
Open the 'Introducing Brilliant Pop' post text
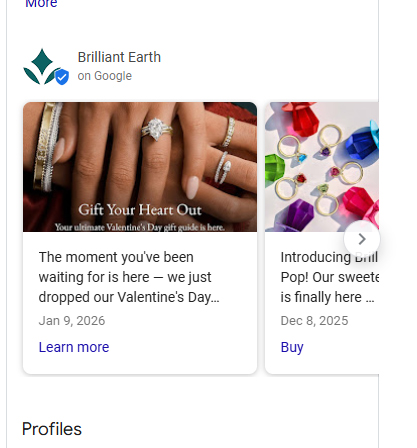pos(329,277)
